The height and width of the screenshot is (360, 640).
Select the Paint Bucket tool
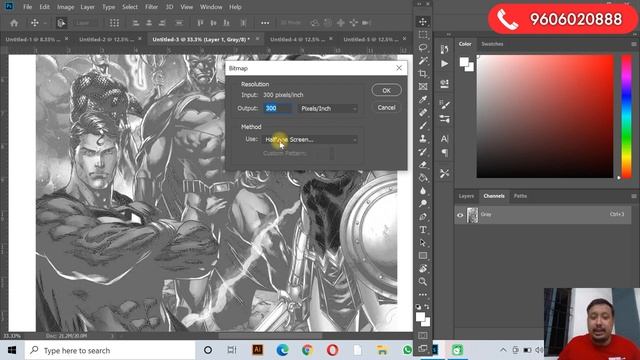pyautogui.click(x=423, y=178)
